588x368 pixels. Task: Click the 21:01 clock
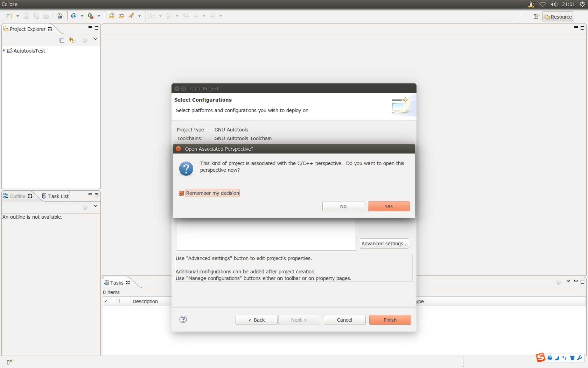568,4
